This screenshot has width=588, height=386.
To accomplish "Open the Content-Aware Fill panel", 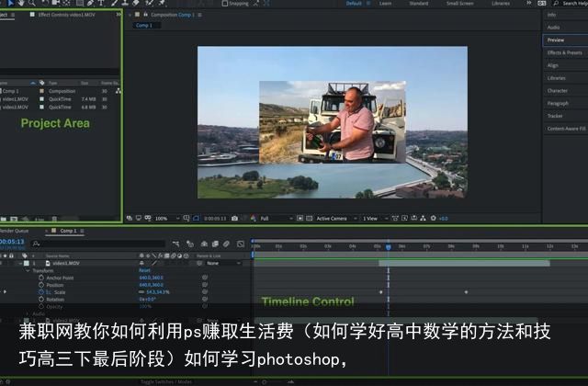I will 566,129.
